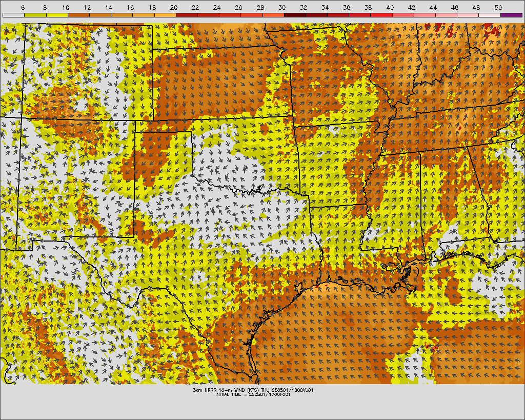Viewport: 525px width, 420px height.
Task: Select the legend label "50"
Action: point(498,7)
